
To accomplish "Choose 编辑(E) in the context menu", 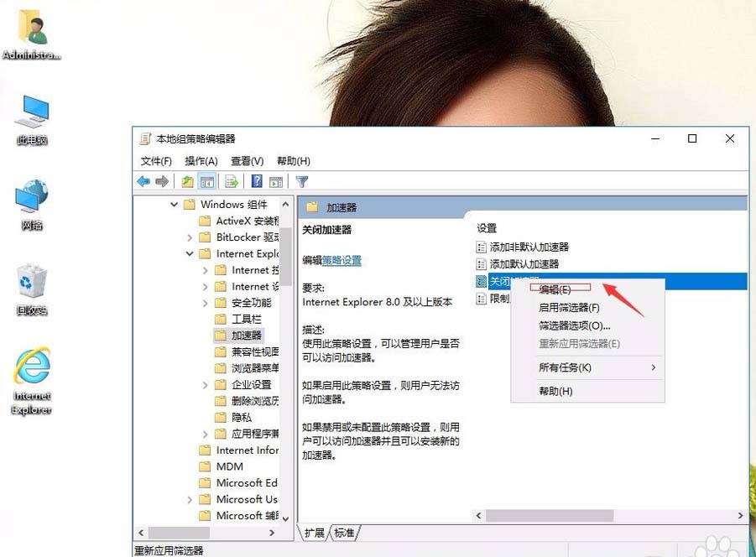I will pos(587,289).
